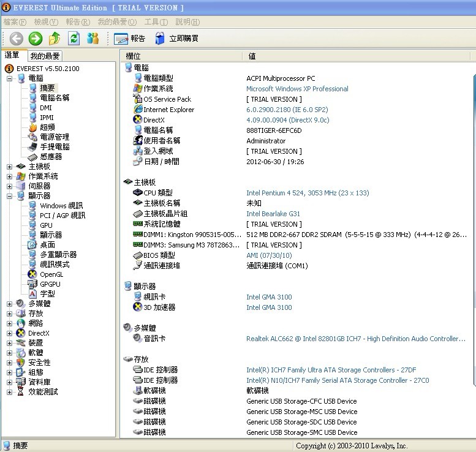Click the 立即購買 buy now button
The width and height of the screenshot is (476, 452).
(176, 39)
